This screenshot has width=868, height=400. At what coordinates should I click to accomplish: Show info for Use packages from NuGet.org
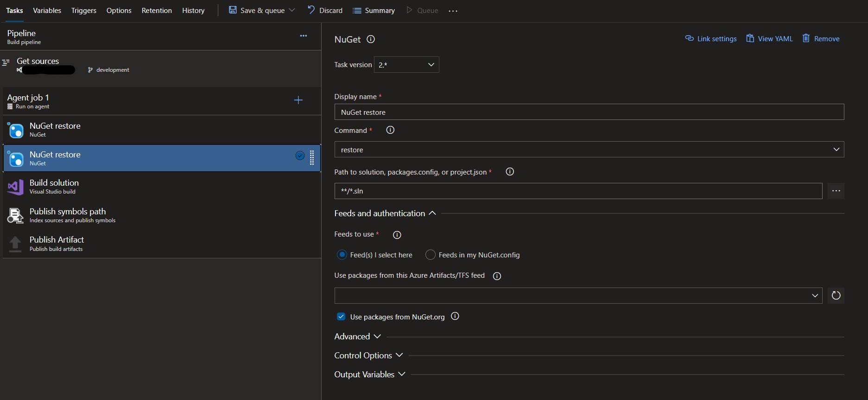coord(455,316)
